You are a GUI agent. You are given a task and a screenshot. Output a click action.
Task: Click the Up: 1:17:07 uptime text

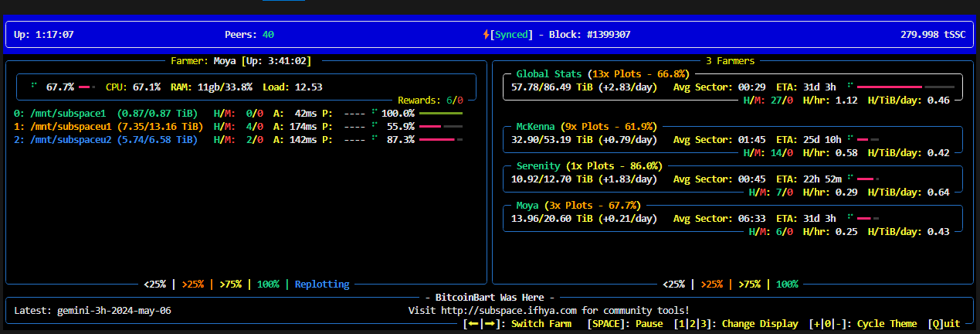[x=44, y=35]
